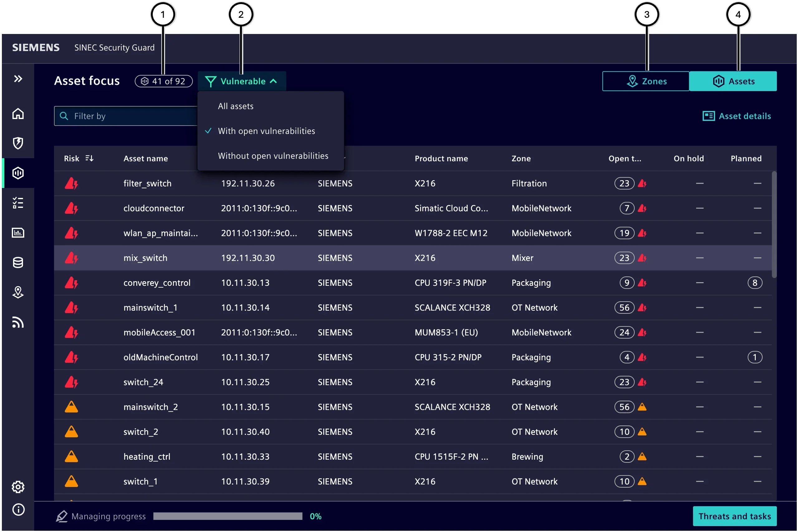Click the Zone column header
Viewport: 798px width, 532px height.
pos(521,158)
